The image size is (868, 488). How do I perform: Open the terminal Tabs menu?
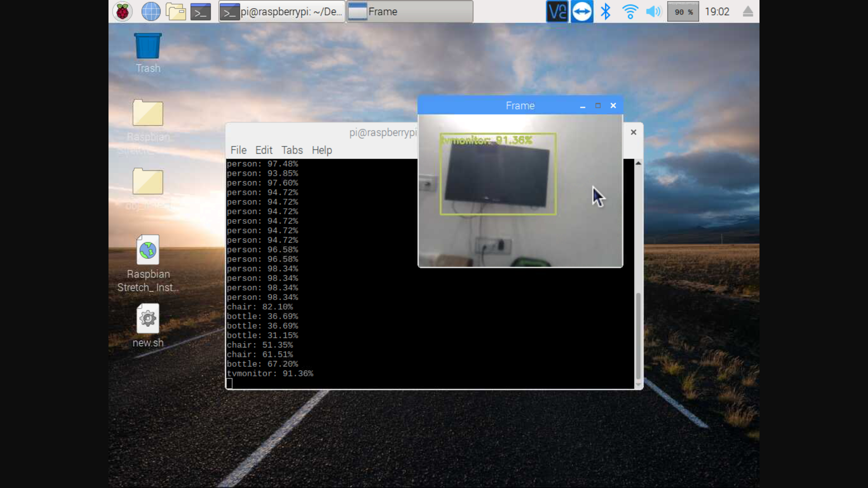pyautogui.click(x=292, y=150)
